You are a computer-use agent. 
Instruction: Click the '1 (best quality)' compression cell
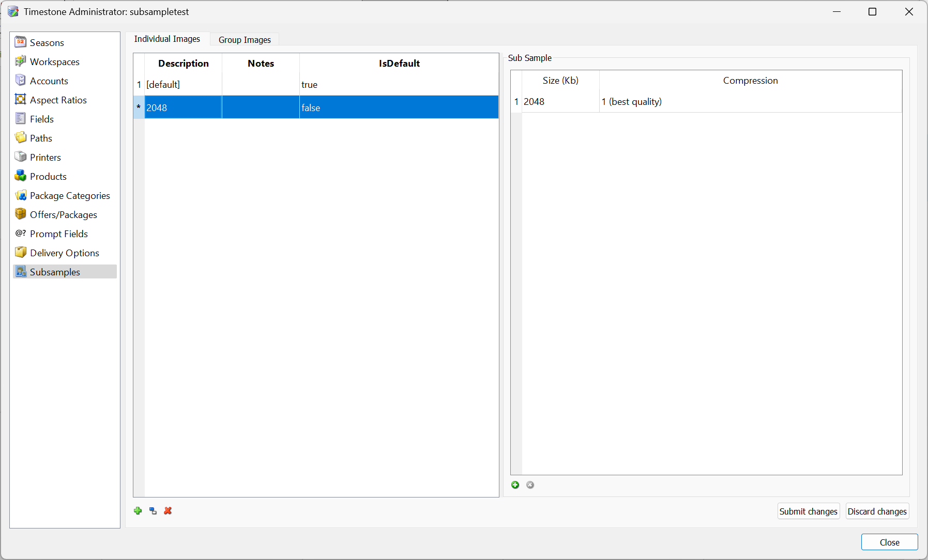[x=750, y=102]
